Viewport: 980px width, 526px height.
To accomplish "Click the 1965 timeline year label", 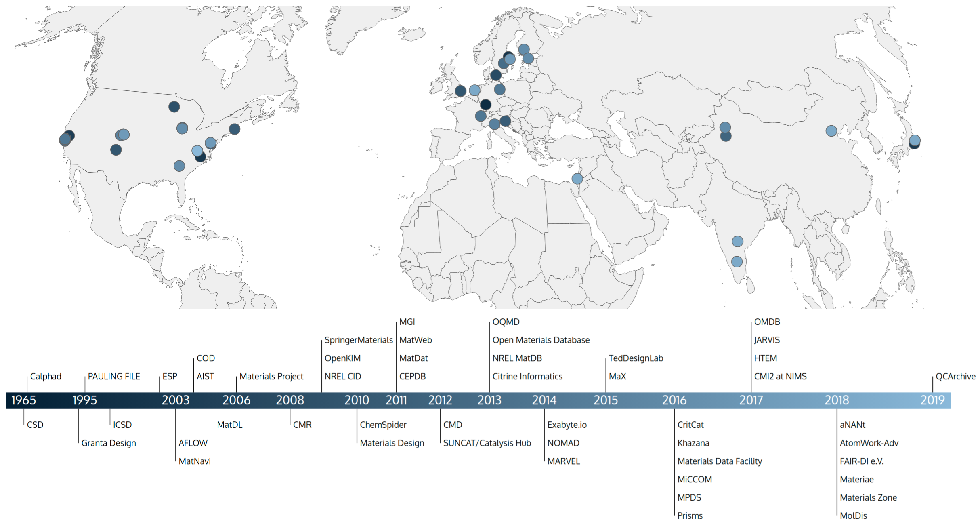I will [x=23, y=400].
